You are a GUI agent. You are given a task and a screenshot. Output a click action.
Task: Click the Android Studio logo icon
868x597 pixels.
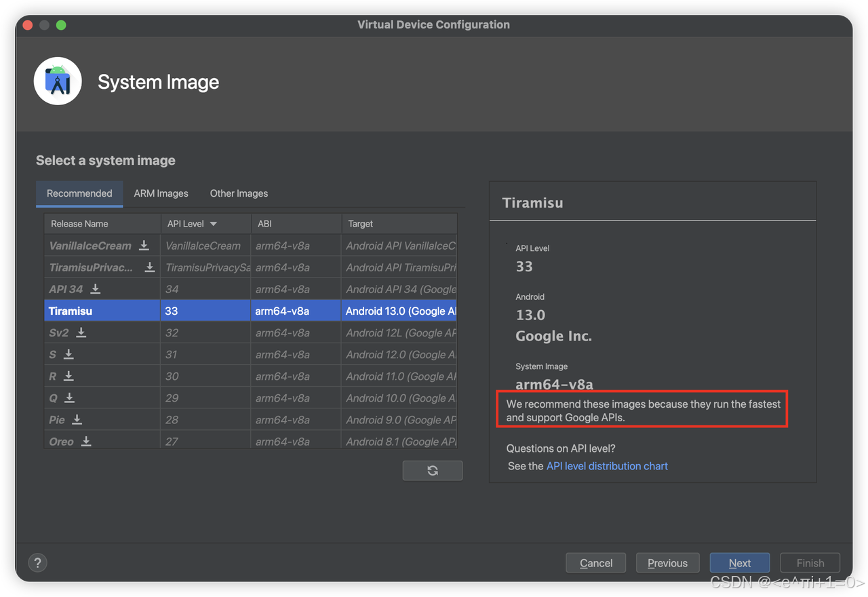[58, 81]
